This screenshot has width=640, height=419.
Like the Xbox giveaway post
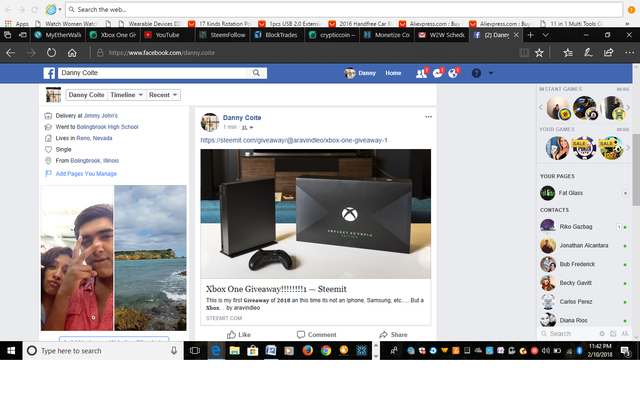[x=239, y=335]
